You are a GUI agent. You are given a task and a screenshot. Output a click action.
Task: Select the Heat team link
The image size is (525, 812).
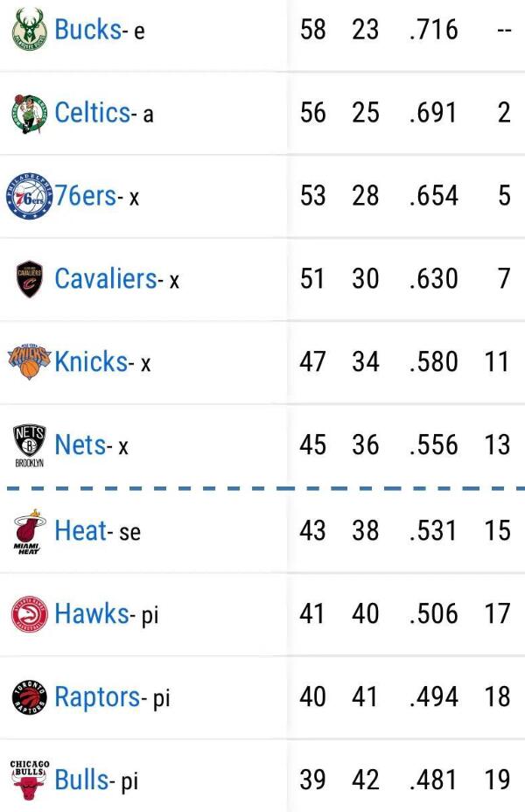coord(80,529)
